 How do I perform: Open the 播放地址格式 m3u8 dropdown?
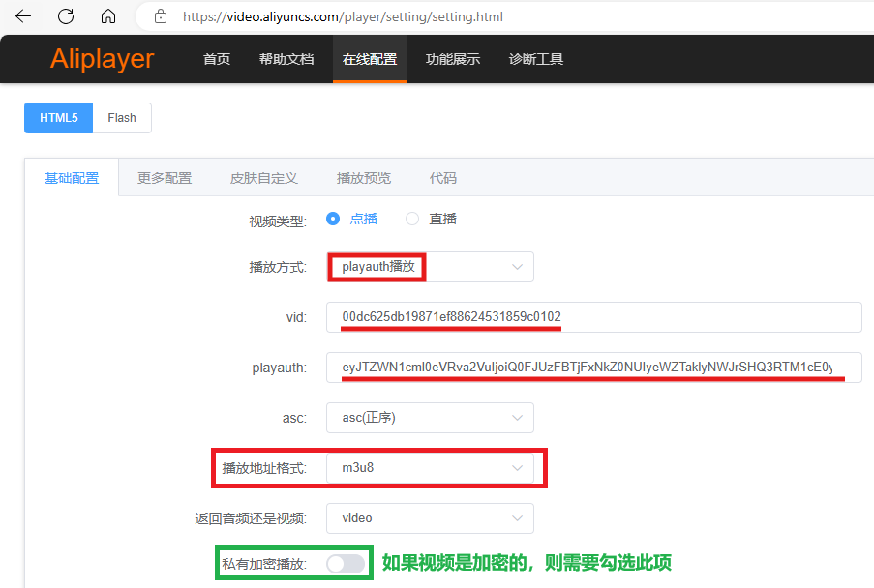(430, 468)
